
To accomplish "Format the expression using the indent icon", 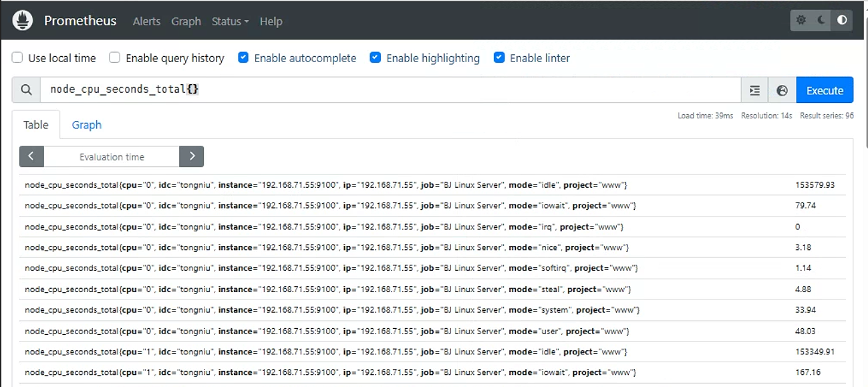I will point(754,90).
